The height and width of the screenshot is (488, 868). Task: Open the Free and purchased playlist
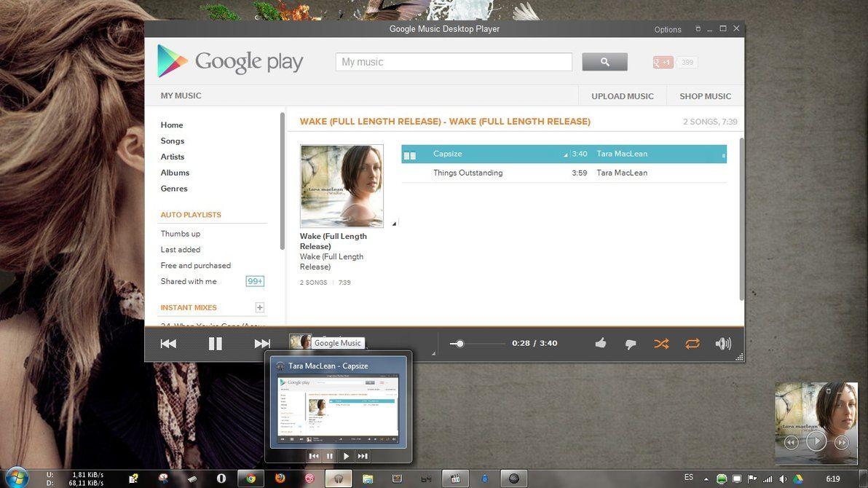pyautogui.click(x=195, y=265)
